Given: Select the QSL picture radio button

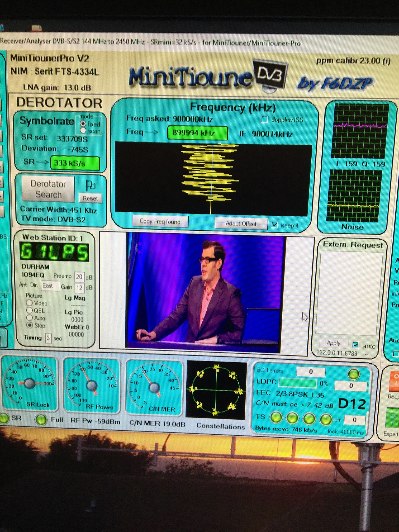Looking at the screenshot, I should point(29,310).
